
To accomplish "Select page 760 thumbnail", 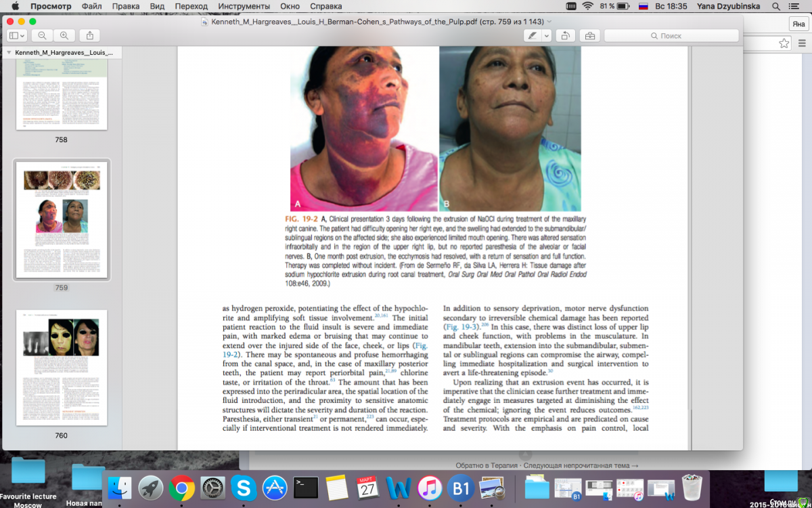I will (x=61, y=368).
